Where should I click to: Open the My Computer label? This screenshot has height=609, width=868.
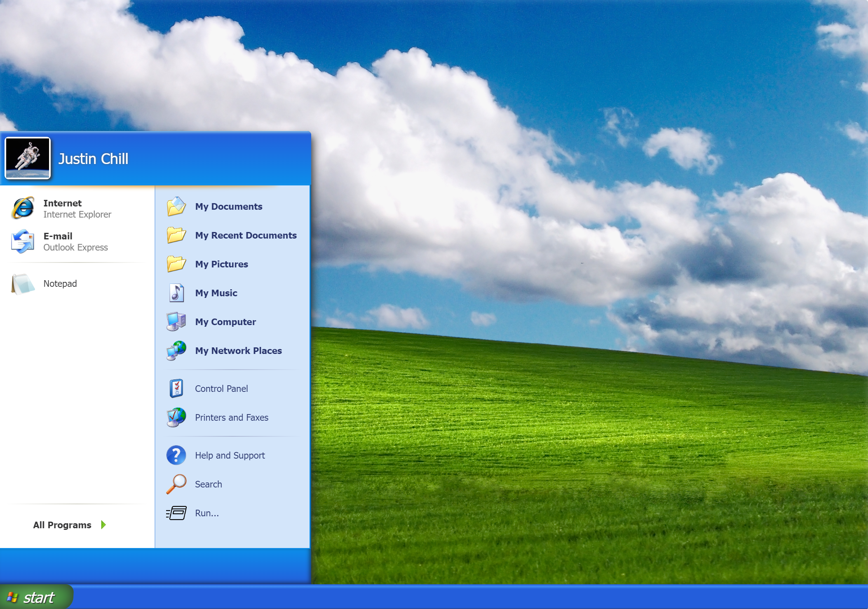pyautogui.click(x=225, y=322)
